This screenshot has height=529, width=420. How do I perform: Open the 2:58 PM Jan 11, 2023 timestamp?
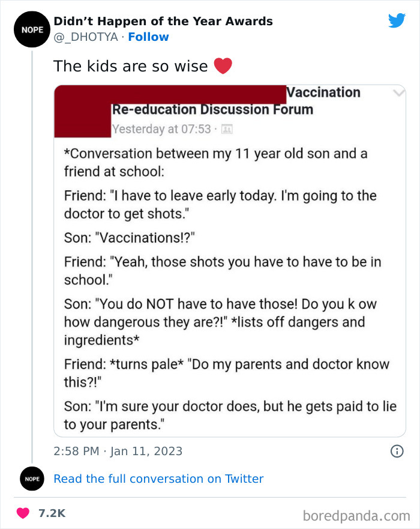click(118, 451)
